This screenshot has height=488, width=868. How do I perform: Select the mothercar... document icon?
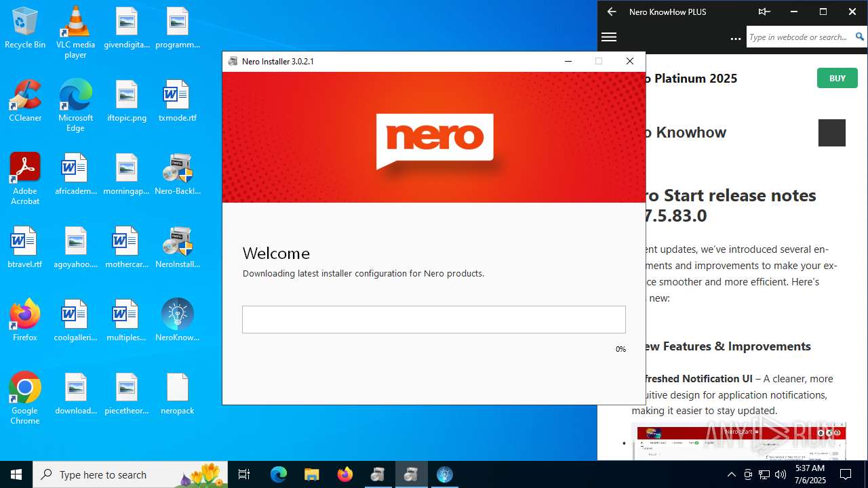(x=127, y=247)
